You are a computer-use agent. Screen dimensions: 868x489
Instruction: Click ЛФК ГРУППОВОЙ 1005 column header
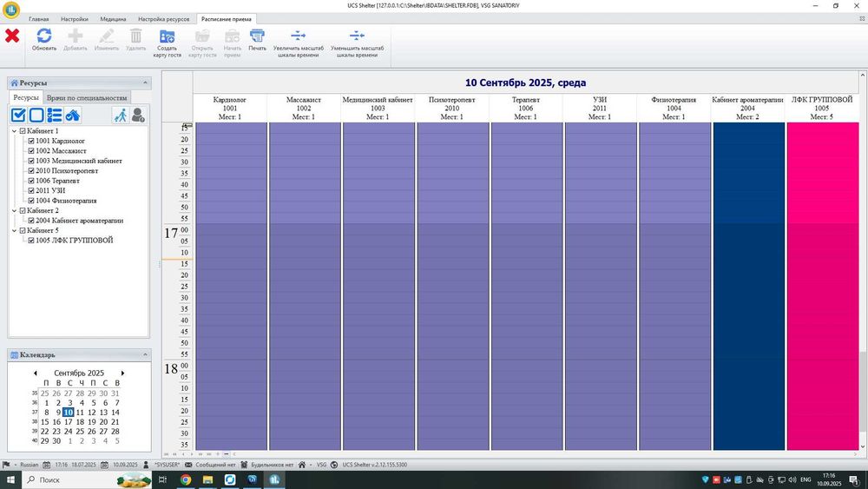pyautogui.click(x=821, y=108)
